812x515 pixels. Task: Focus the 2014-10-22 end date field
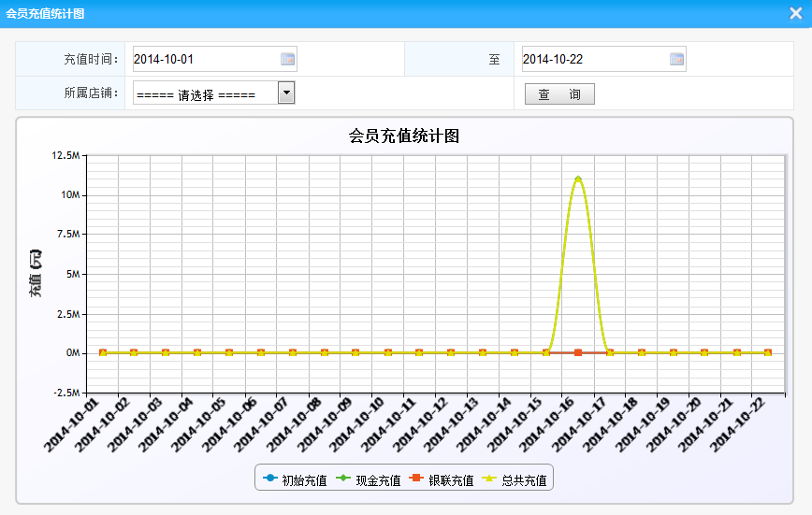click(595, 59)
